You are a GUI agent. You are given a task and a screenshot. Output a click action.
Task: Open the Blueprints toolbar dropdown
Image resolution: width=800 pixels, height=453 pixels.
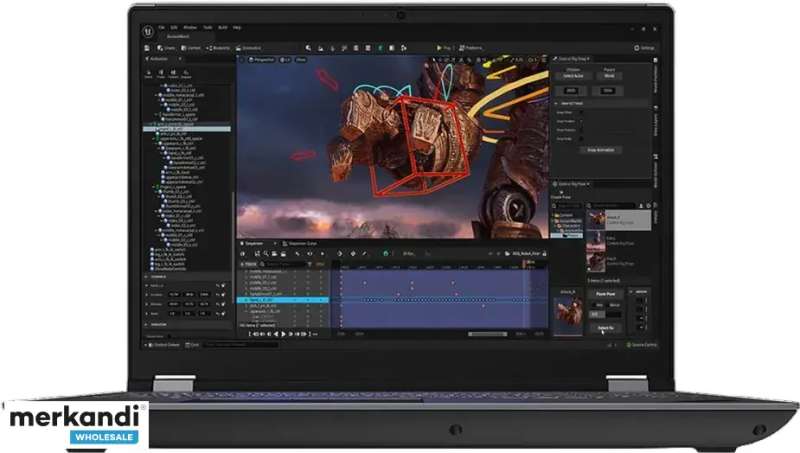click(x=218, y=48)
